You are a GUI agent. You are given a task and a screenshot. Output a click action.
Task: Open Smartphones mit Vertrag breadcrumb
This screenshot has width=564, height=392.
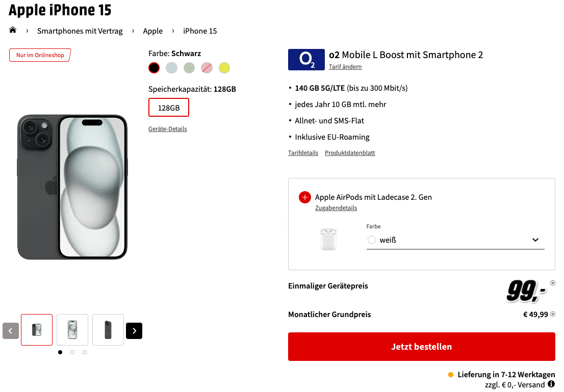click(x=80, y=31)
